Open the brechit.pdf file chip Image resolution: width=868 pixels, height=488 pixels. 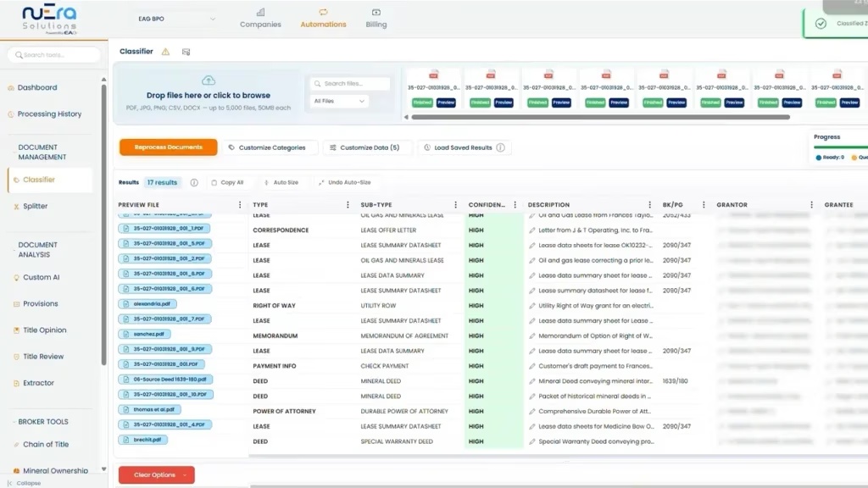[x=142, y=440]
